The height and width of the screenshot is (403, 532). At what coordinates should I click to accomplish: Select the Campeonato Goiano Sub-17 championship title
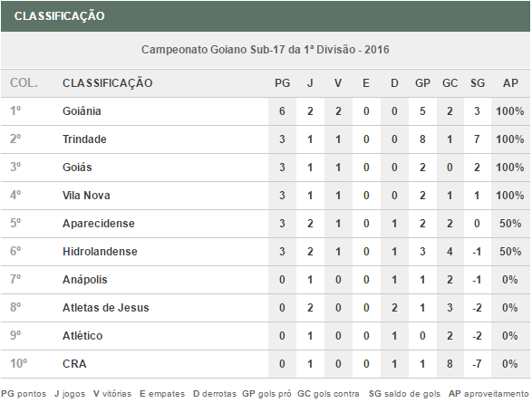click(x=265, y=50)
